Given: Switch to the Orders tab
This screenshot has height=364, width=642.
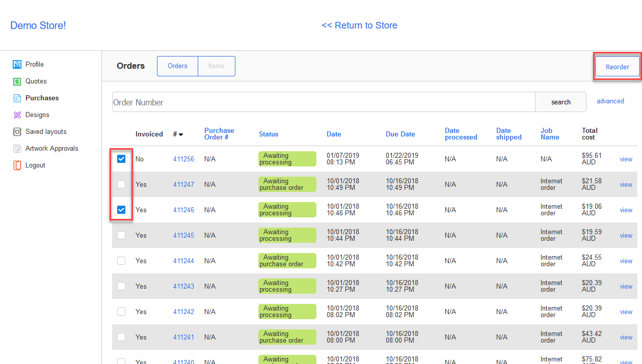Looking at the screenshot, I should 177,66.
